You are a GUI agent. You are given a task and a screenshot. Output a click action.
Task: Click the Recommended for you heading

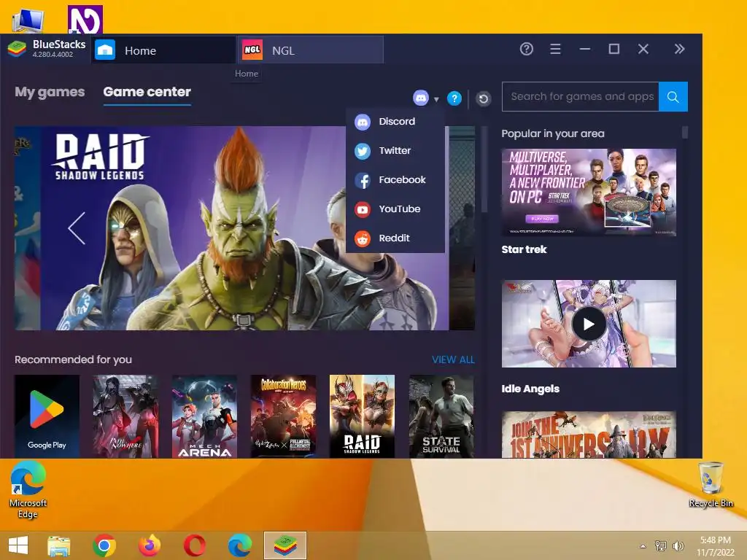tap(73, 360)
